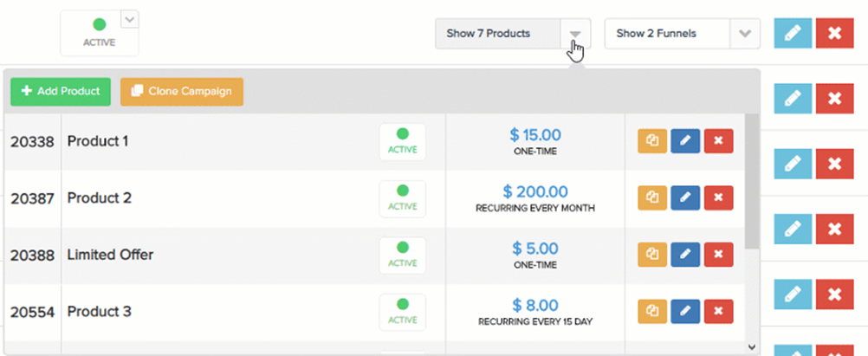
Task: Clone the Limited Offer product
Action: (x=652, y=255)
